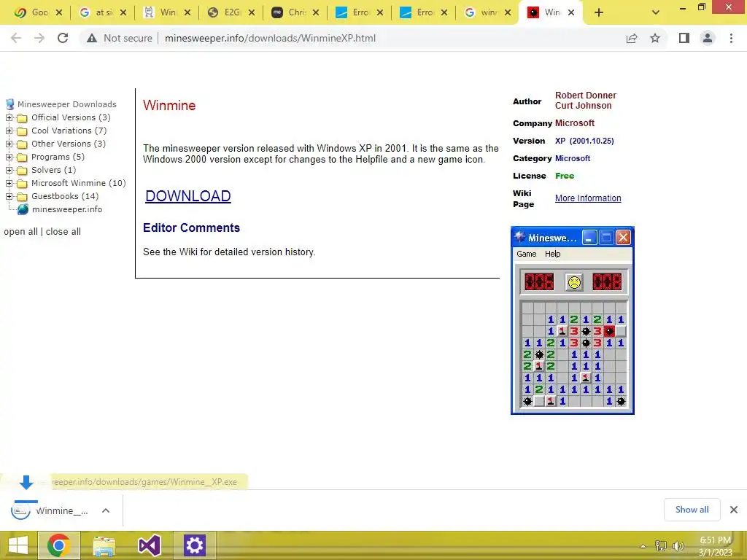
Task: Click Show all downloads
Action: (x=692, y=510)
